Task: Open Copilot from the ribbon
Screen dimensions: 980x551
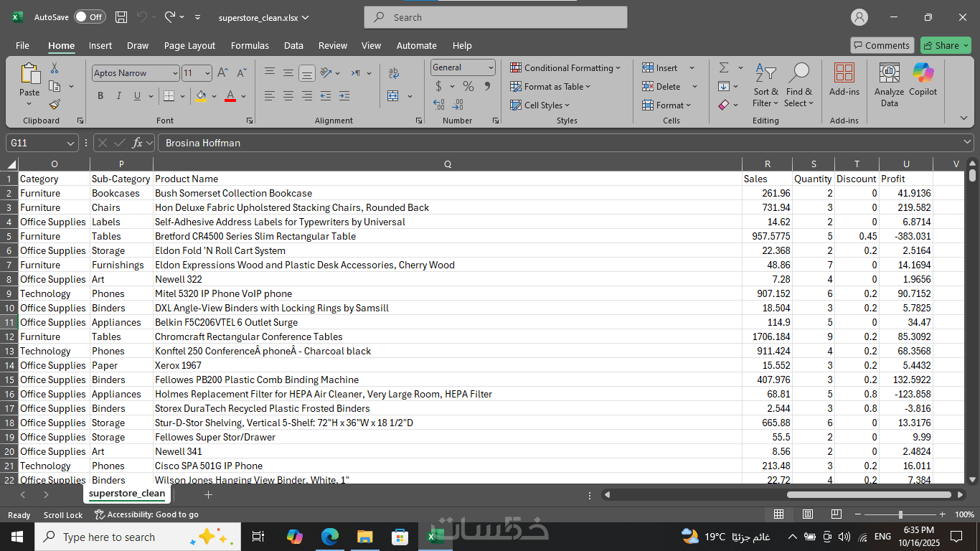Action: click(x=923, y=79)
